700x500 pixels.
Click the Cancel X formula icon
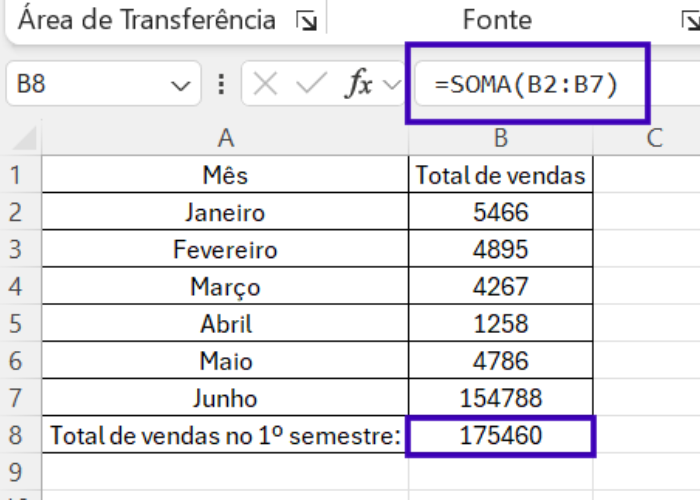[x=265, y=83]
